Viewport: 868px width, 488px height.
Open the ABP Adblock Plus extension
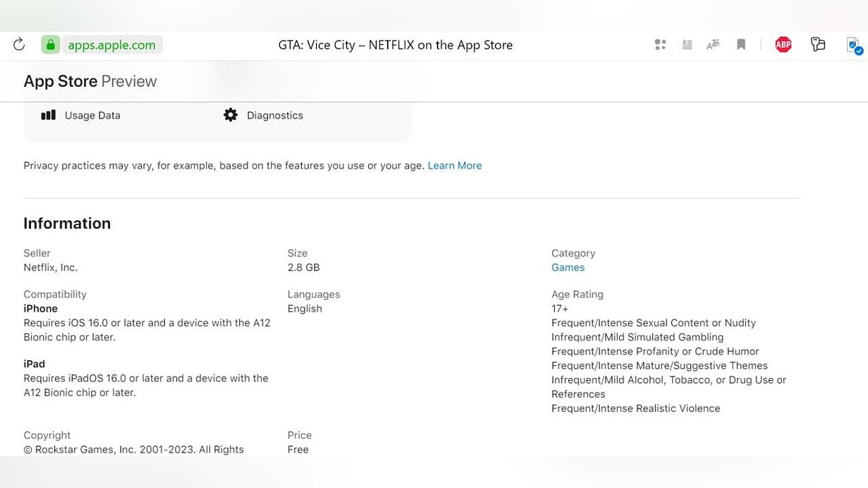[x=783, y=45]
